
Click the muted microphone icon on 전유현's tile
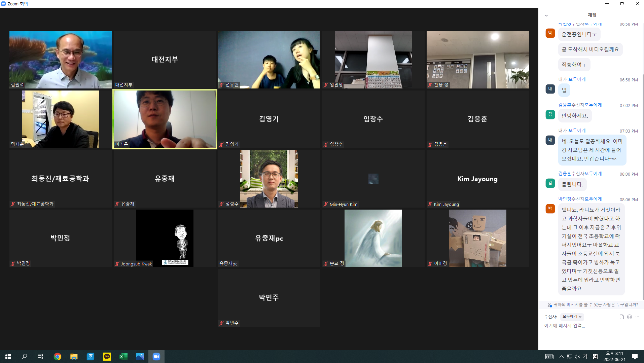click(221, 85)
